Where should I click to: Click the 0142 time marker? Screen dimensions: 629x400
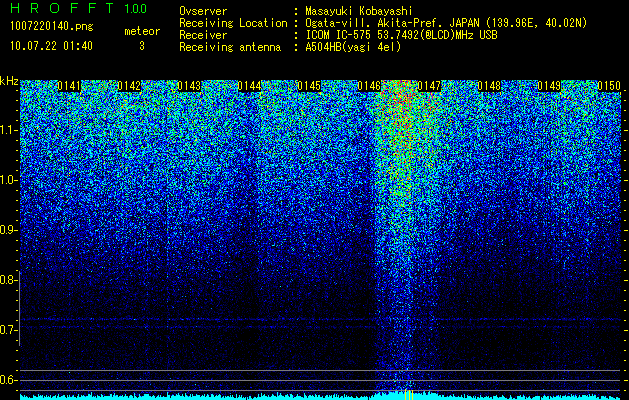point(129,86)
